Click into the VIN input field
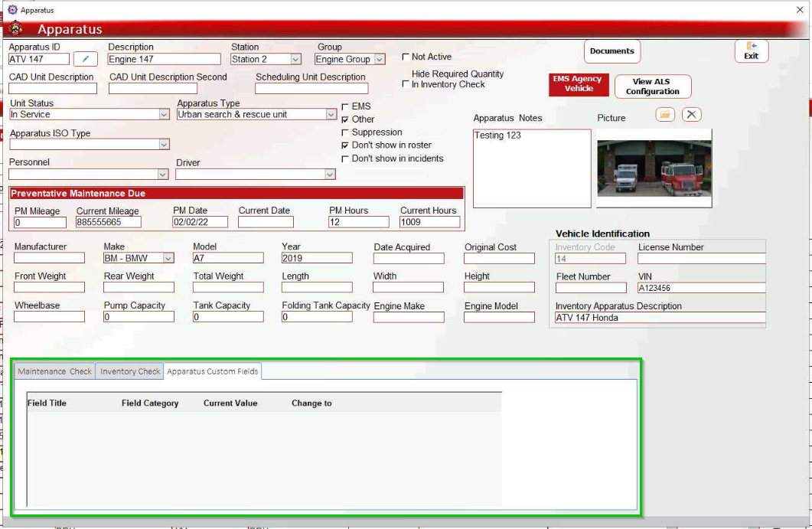 [700, 289]
